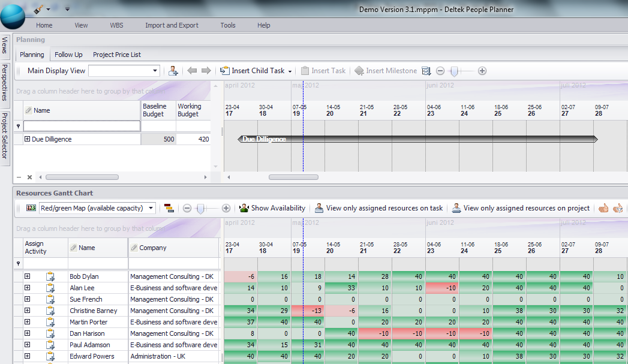The image size is (628, 364).
Task: Open the Main Display View dropdown
Action: point(155,71)
